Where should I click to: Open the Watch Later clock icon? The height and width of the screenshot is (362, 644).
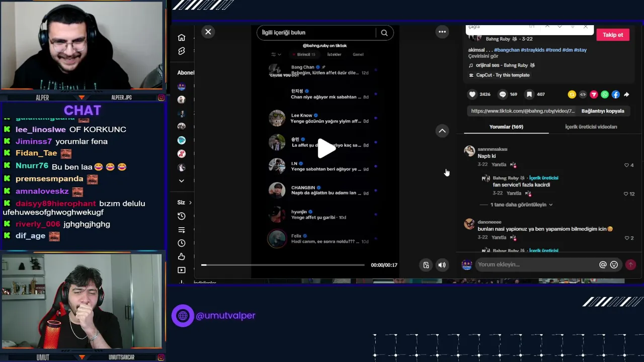pyautogui.click(x=182, y=243)
